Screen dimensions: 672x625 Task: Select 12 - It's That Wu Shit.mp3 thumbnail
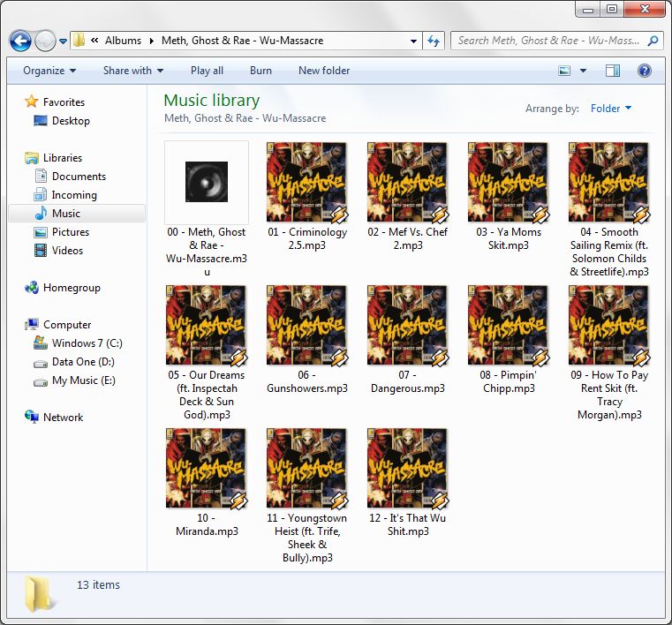408,468
